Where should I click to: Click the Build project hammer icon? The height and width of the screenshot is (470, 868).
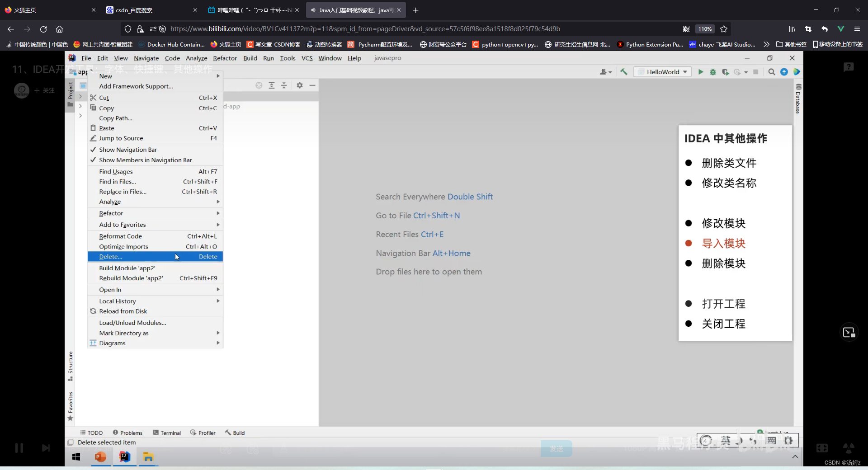coord(624,72)
